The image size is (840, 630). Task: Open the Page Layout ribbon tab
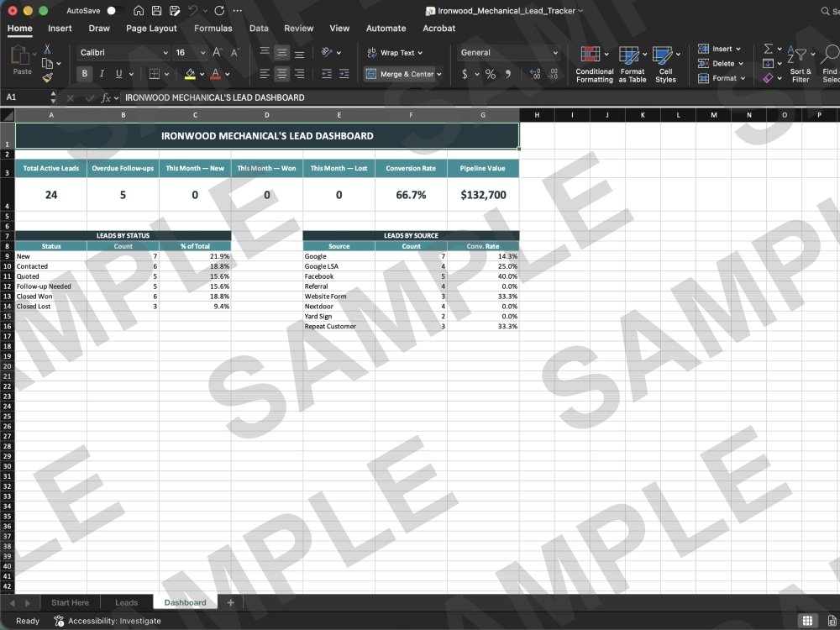point(151,29)
